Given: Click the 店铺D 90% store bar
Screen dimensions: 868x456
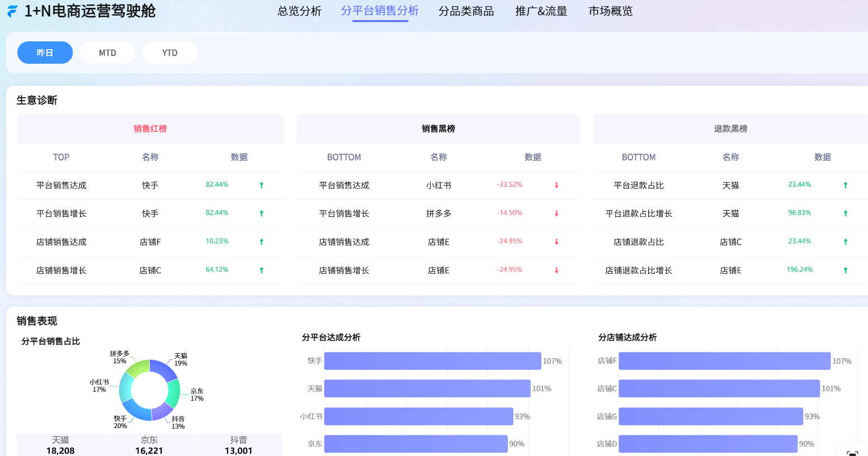Looking at the screenshot, I should pos(708,444).
